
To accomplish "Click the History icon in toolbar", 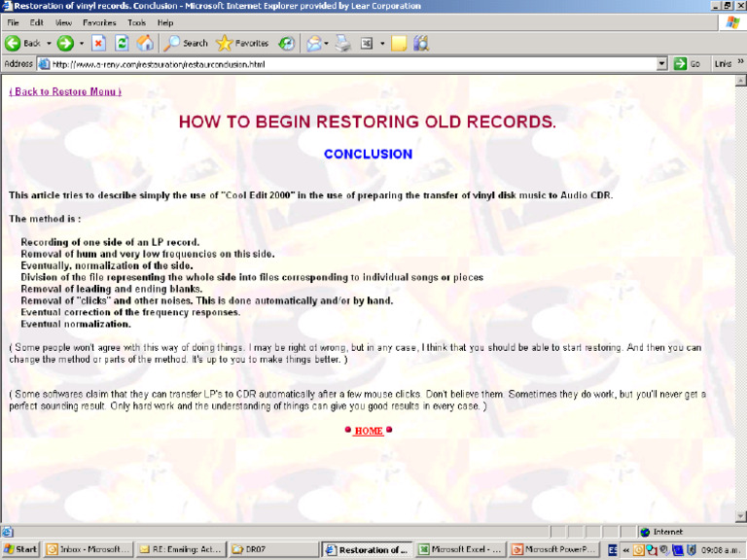I will coord(287,43).
